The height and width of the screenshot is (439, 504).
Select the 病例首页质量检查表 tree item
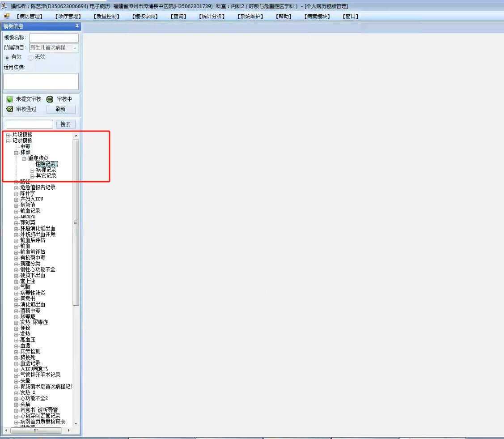coord(43,422)
